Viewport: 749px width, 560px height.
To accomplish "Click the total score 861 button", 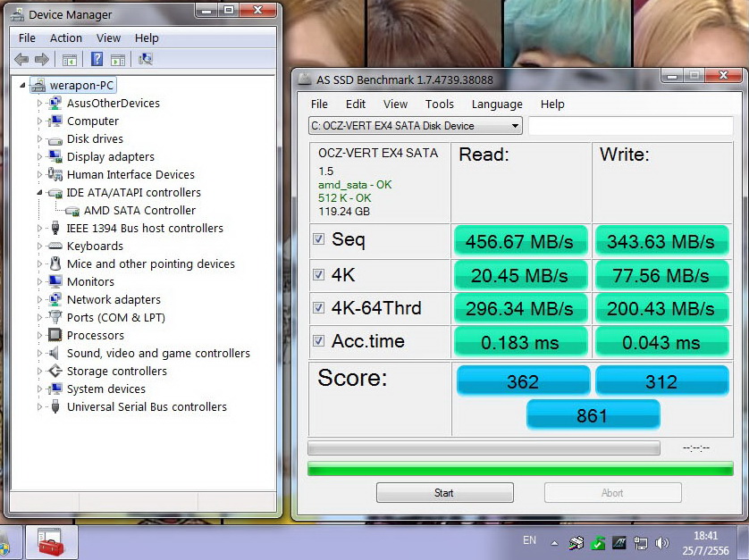I will click(593, 415).
